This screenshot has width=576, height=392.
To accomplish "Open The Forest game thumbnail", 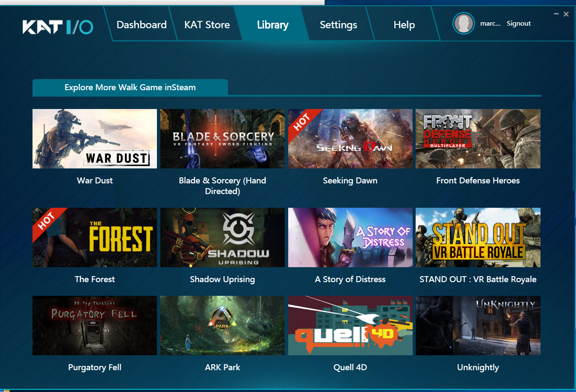I will pos(95,237).
